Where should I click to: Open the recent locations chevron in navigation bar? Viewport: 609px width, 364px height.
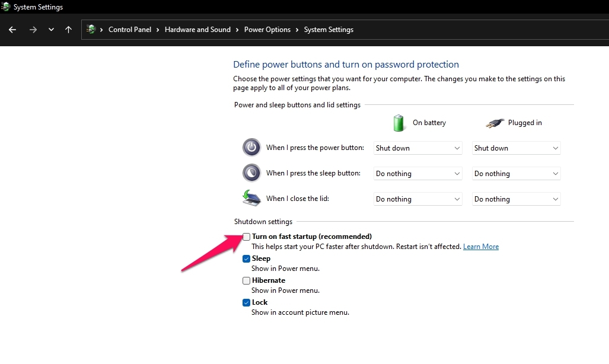(x=51, y=30)
